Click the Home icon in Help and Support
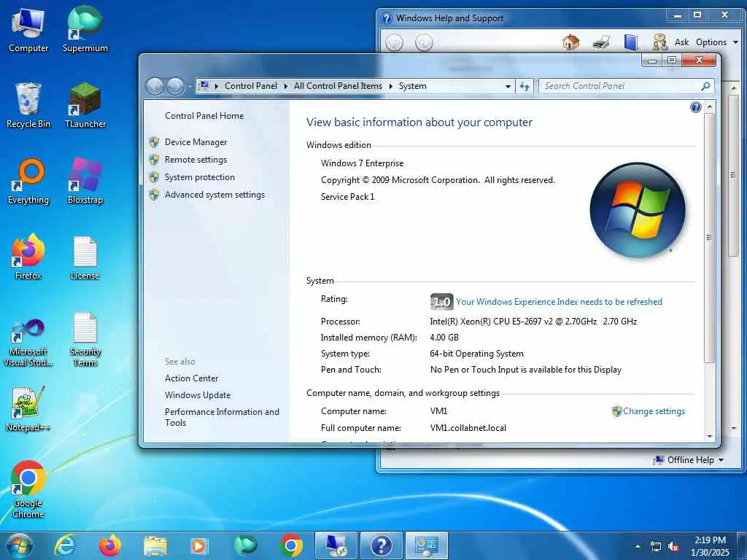Viewport: 747px width, 560px height. [x=570, y=42]
